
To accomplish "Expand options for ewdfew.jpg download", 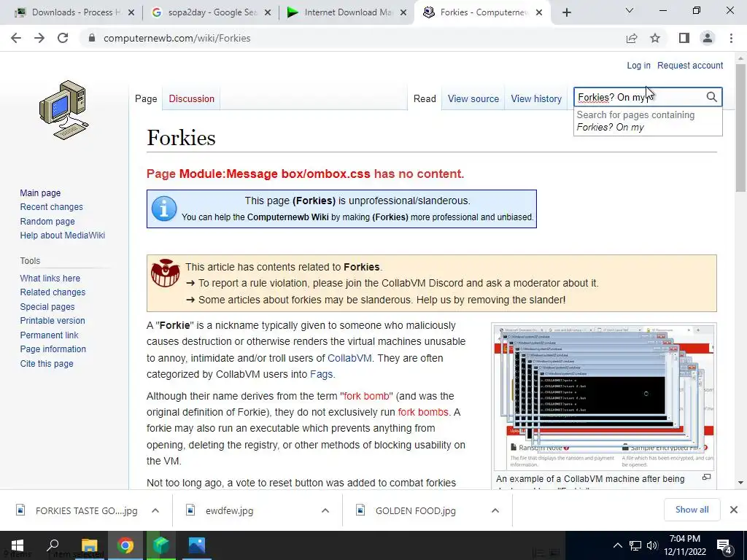I will 325,510.
